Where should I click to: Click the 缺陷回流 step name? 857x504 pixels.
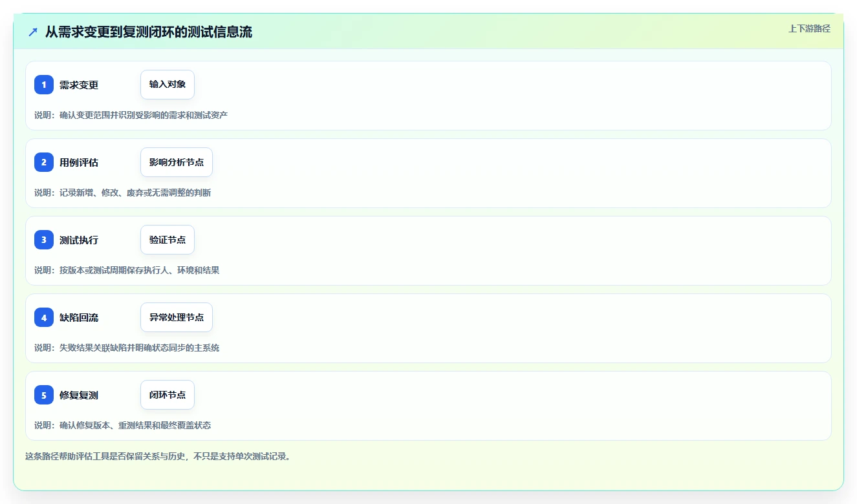coord(79,318)
